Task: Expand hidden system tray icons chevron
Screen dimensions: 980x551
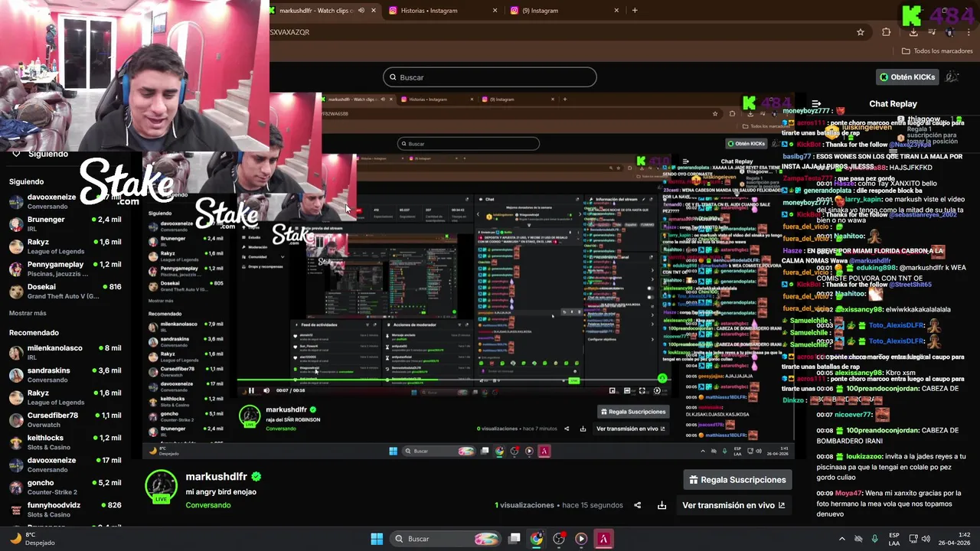Action: [842, 539]
